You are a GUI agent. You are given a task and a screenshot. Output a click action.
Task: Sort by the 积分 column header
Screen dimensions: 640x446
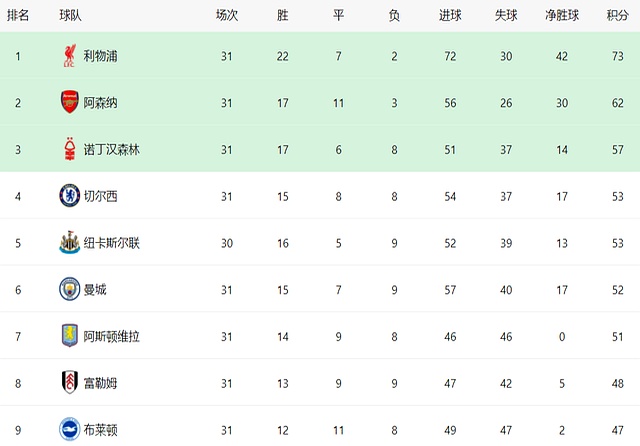click(617, 16)
